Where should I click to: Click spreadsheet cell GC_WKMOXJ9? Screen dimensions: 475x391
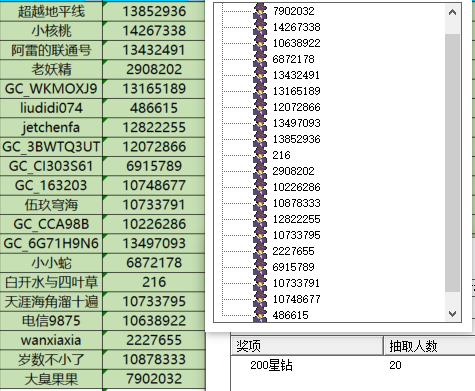tap(51, 89)
